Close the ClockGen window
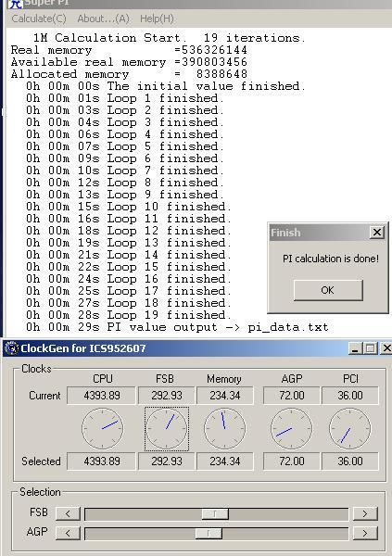Screen dimensions: 392x556 [386, 348]
